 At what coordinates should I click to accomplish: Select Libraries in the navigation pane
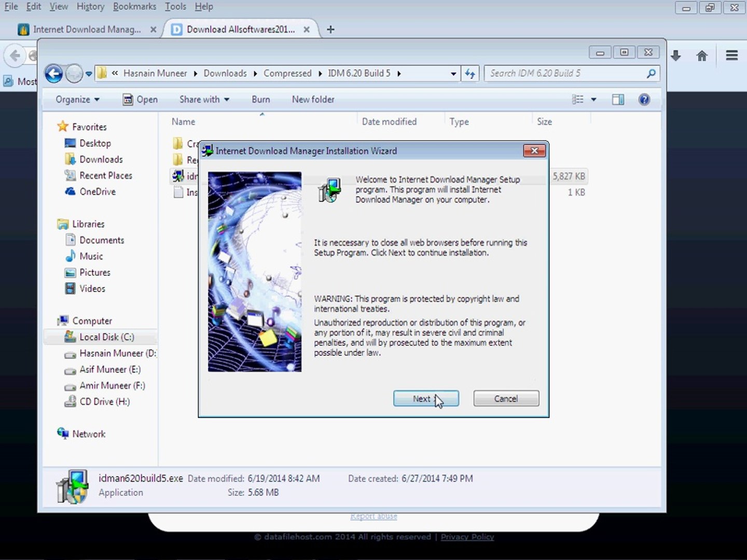88,224
